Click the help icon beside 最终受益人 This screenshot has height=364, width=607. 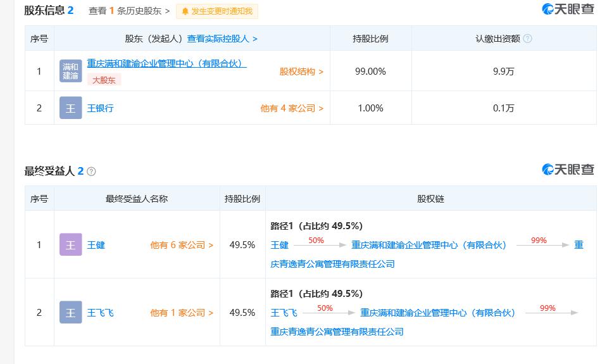(x=91, y=172)
